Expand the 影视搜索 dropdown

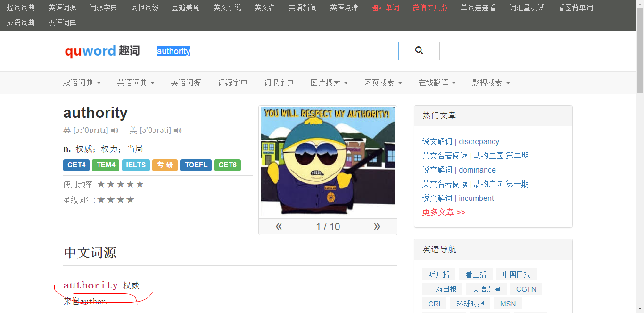491,83
